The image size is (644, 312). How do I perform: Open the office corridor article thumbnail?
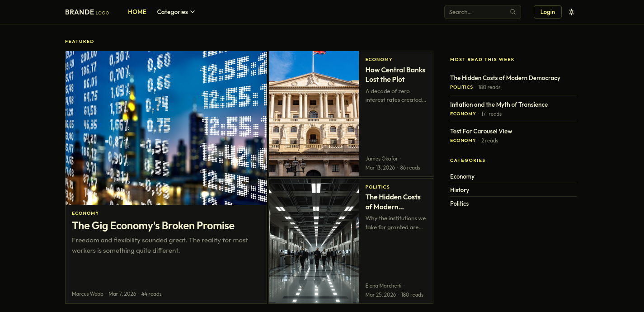[x=314, y=241]
